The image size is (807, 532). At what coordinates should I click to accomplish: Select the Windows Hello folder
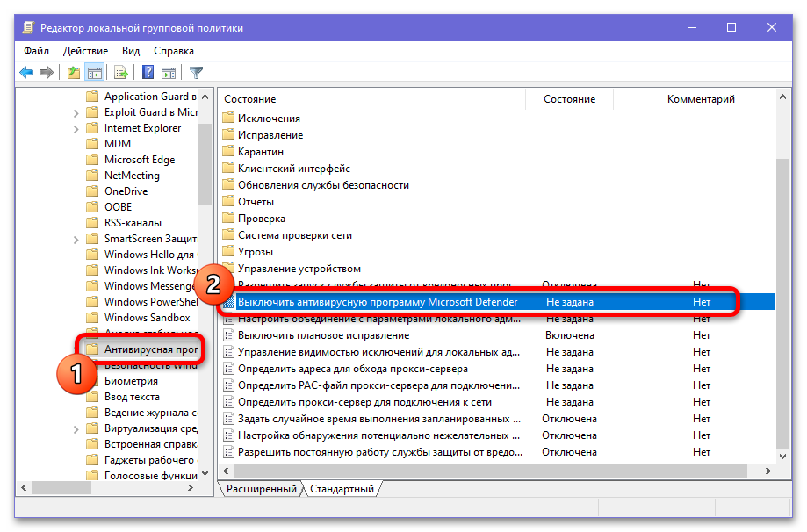141,255
